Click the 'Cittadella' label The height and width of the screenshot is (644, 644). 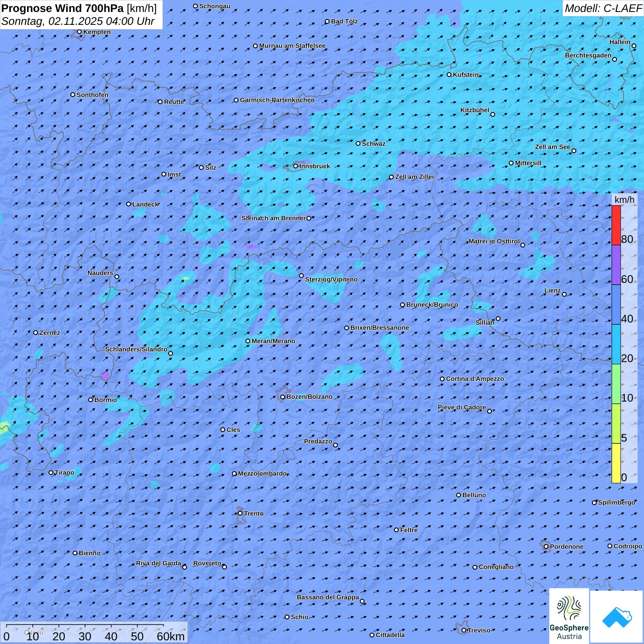(x=390, y=635)
